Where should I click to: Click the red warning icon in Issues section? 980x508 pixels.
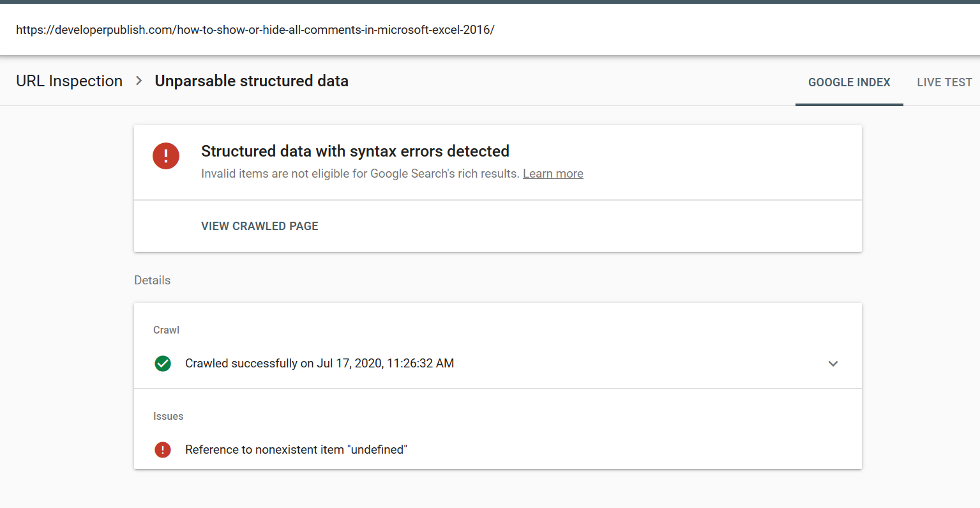(x=163, y=450)
